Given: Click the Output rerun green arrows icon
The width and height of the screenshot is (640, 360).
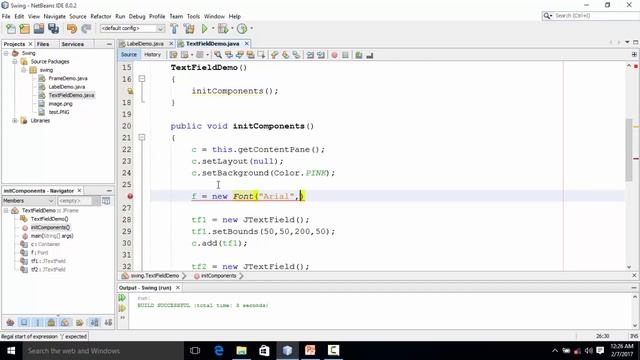Looking at the screenshot, I should point(122,298).
